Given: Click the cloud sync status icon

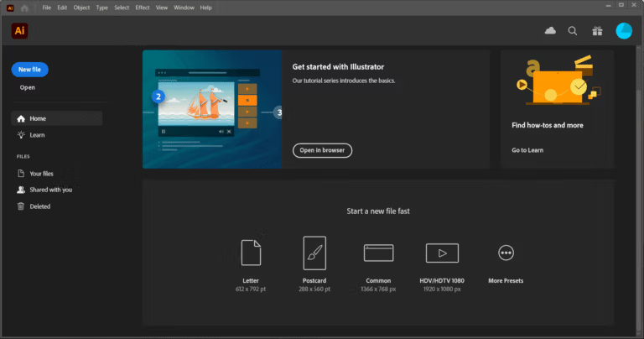Looking at the screenshot, I should [x=550, y=31].
